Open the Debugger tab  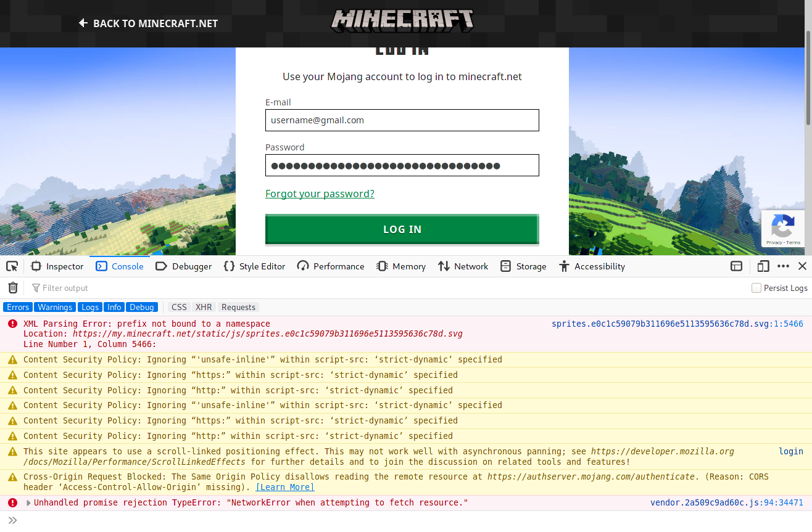(x=184, y=266)
